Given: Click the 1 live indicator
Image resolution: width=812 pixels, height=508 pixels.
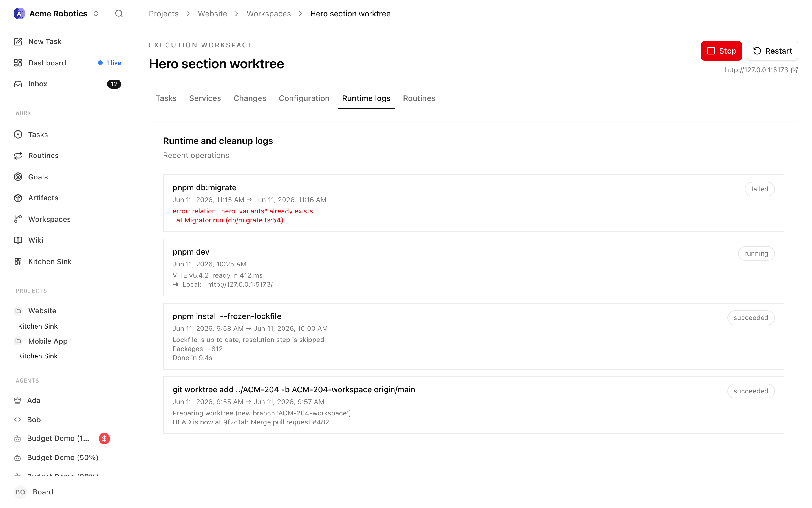Looking at the screenshot, I should 109,63.
